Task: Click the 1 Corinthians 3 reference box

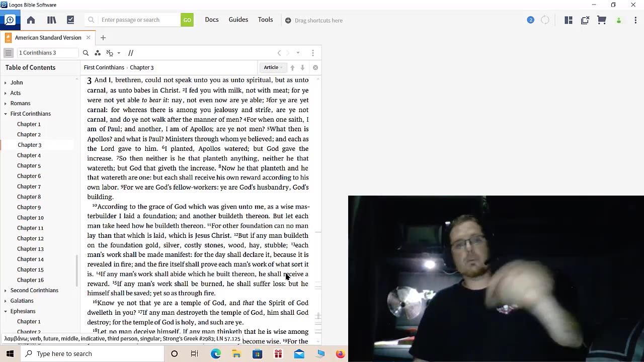Action: click(48, 53)
